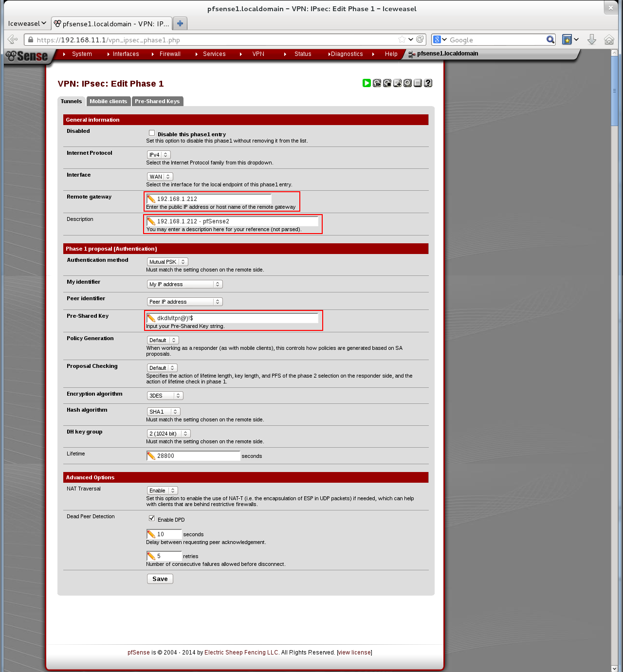
Task: Open the help question mark icon
Action: (x=428, y=83)
